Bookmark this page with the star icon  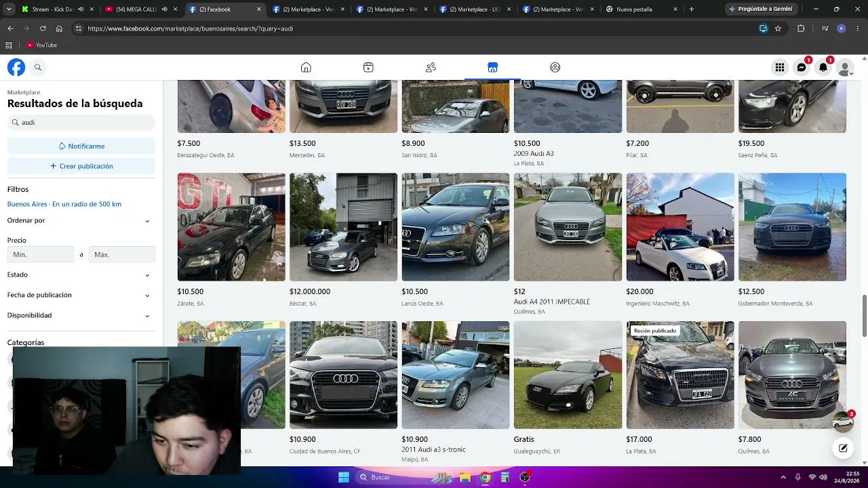pos(778,28)
